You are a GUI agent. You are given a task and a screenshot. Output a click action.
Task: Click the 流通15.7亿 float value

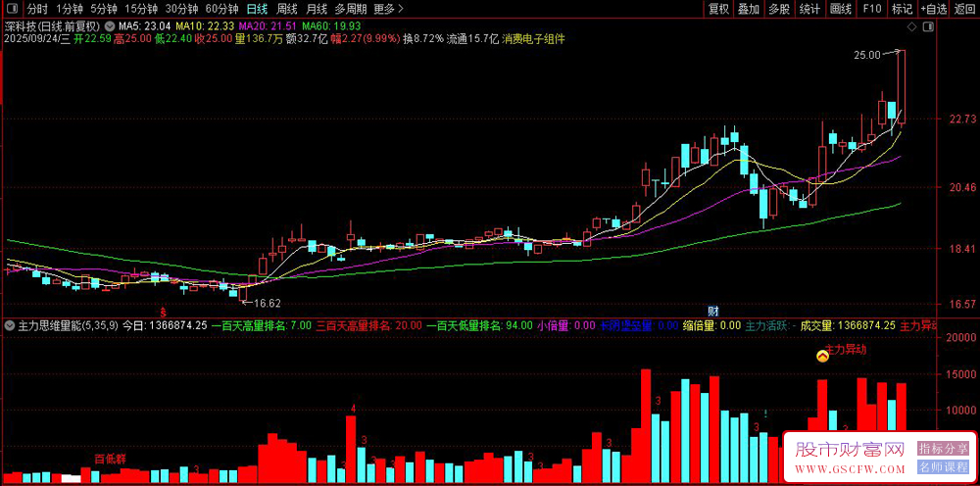coord(472,39)
